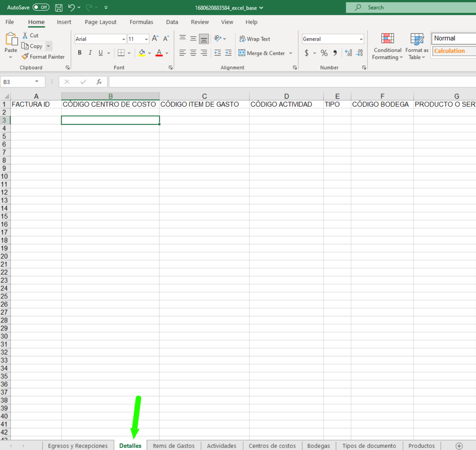Open the Formulas ribbon tab
This screenshot has width=476, height=450.
point(141,22)
